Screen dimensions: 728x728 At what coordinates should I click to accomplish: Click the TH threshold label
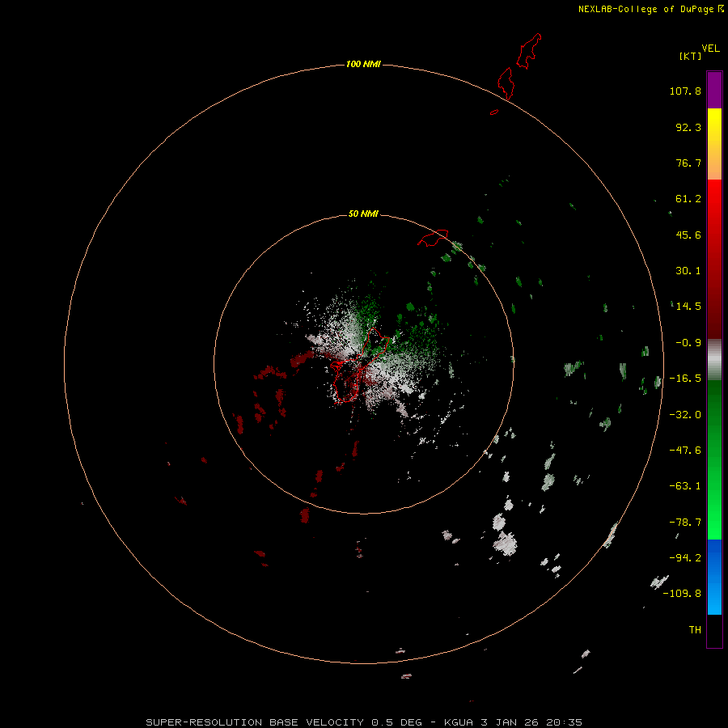coord(695,630)
